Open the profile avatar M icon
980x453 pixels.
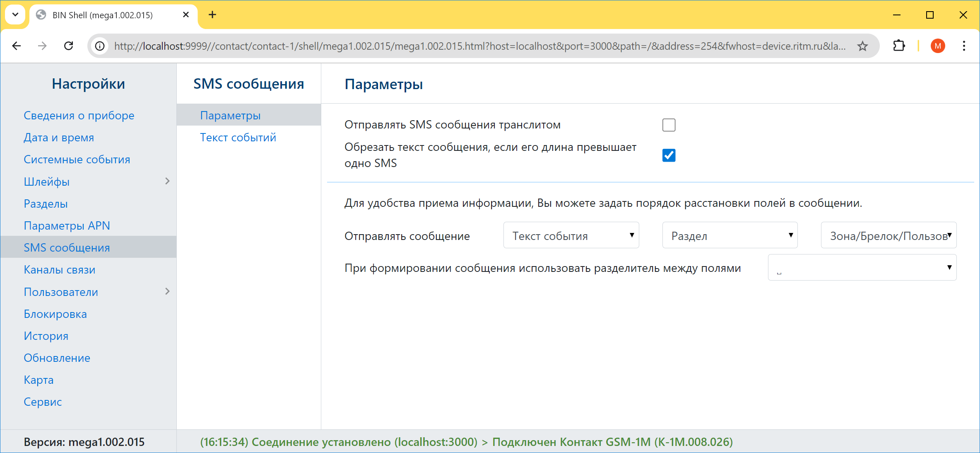[938, 46]
